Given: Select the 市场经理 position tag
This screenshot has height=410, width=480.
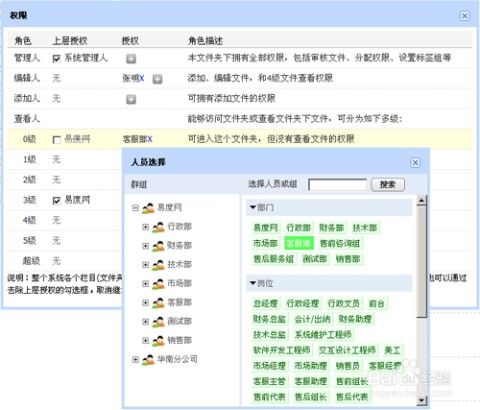Looking at the screenshot, I should 269,366.
